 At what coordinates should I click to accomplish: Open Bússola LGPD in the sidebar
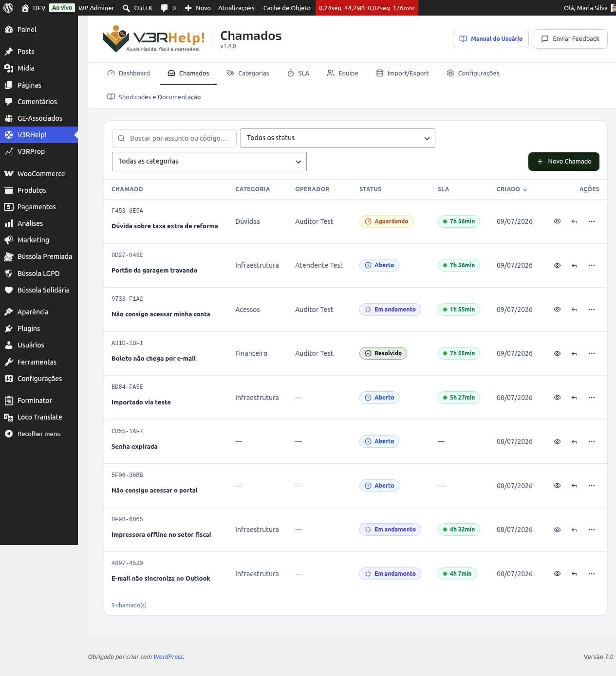(39, 274)
